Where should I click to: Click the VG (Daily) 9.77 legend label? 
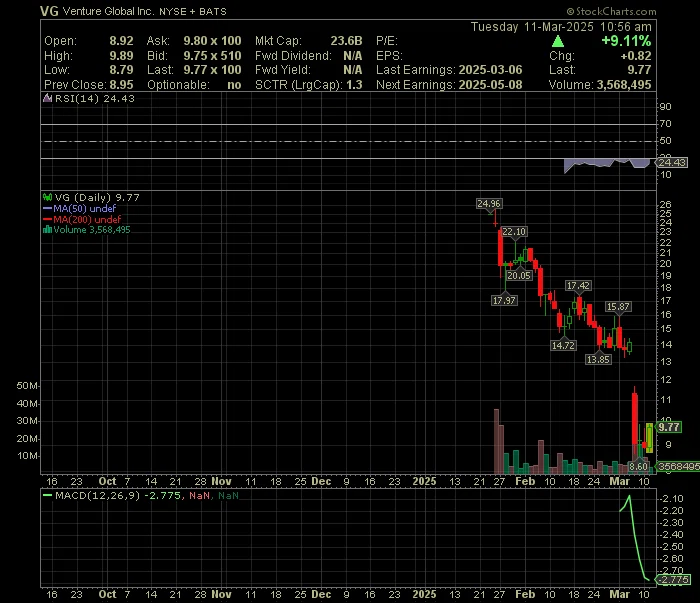97,197
